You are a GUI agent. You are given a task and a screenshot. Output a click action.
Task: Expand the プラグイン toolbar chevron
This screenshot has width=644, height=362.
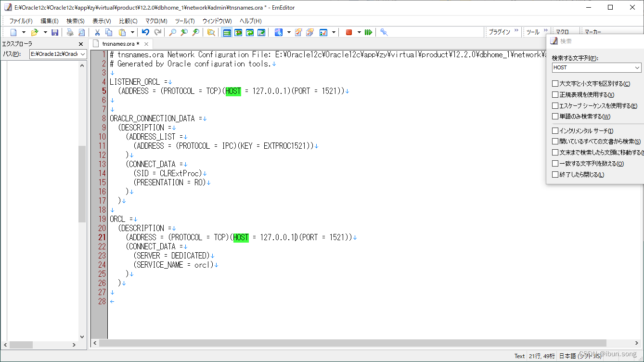[516, 30]
